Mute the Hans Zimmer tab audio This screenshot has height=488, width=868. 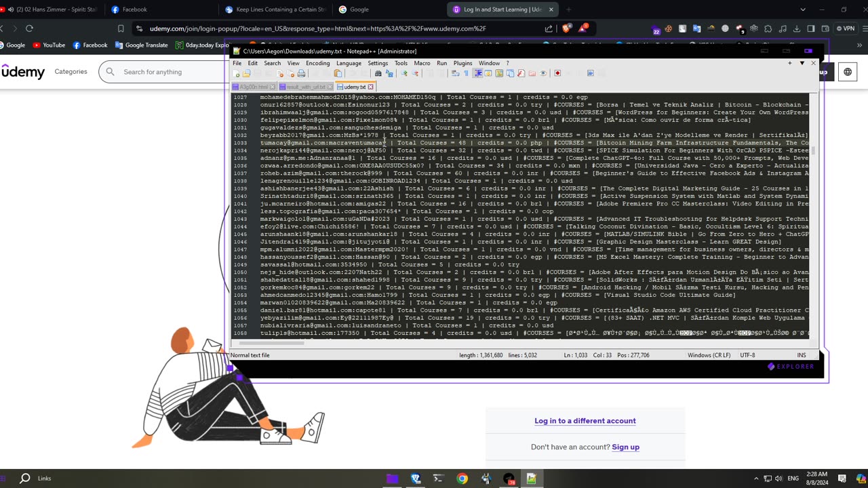tap(10, 9)
